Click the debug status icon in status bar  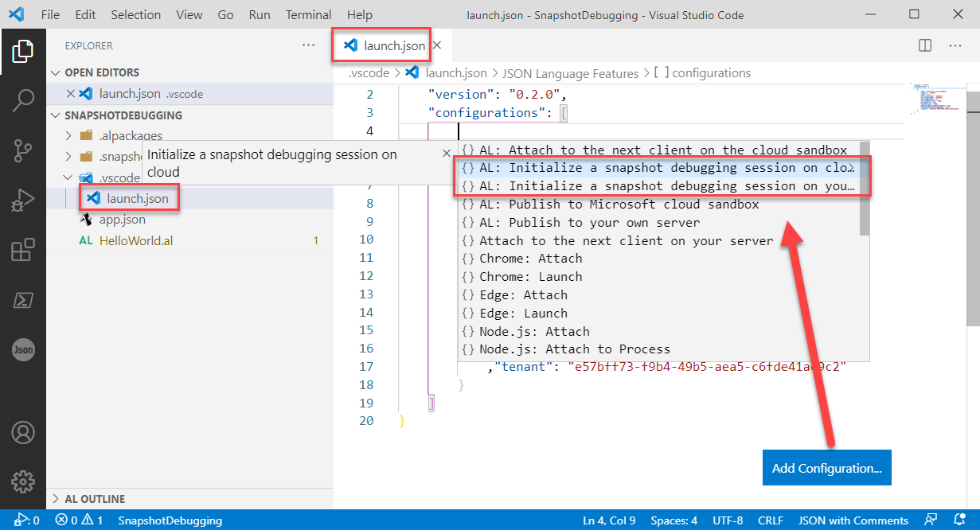[x=26, y=520]
